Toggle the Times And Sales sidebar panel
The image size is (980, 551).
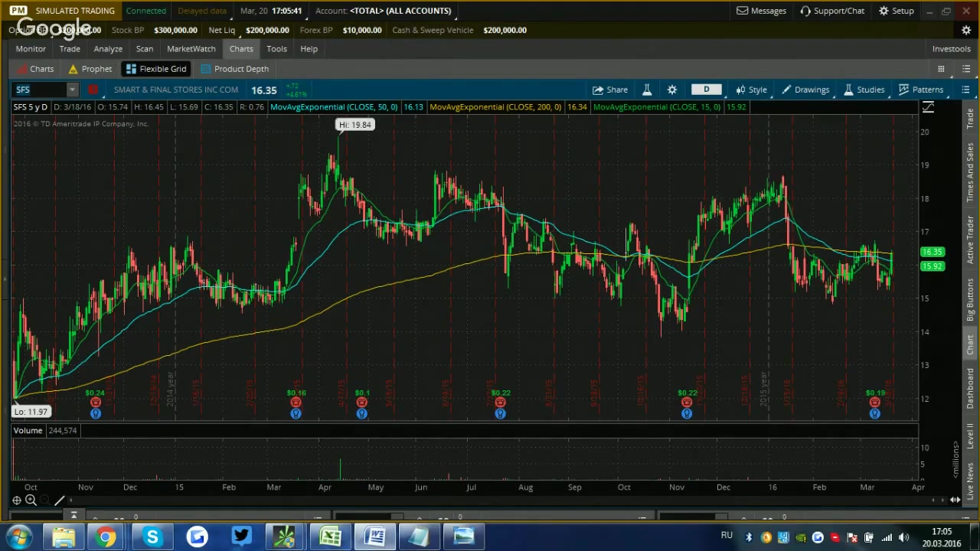970,172
